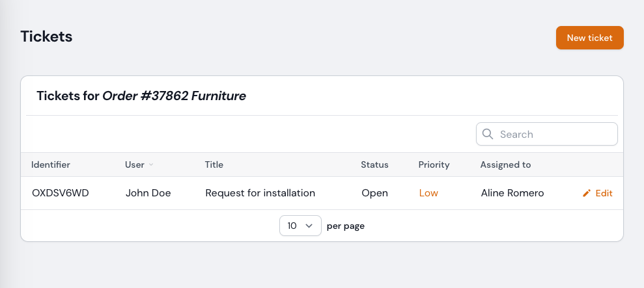Select the Title column header
The height and width of the screenshot is (288, 644).
click(214, 164)
